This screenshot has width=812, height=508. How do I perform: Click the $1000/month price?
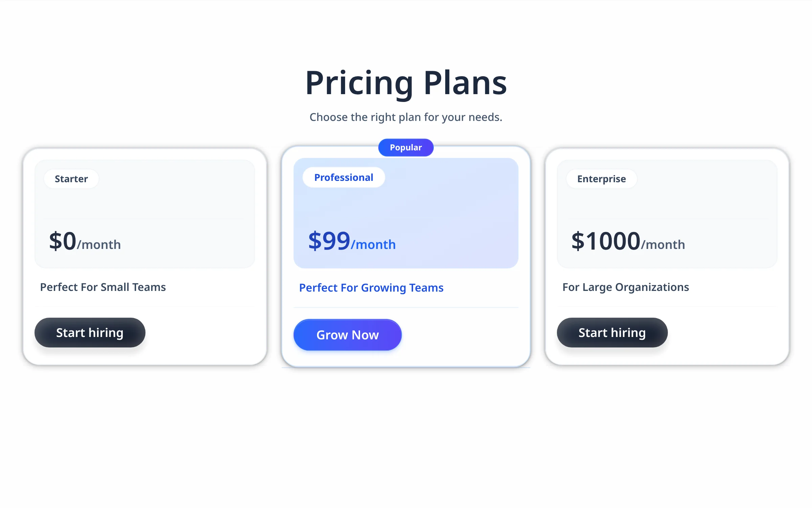pos(628,241)
